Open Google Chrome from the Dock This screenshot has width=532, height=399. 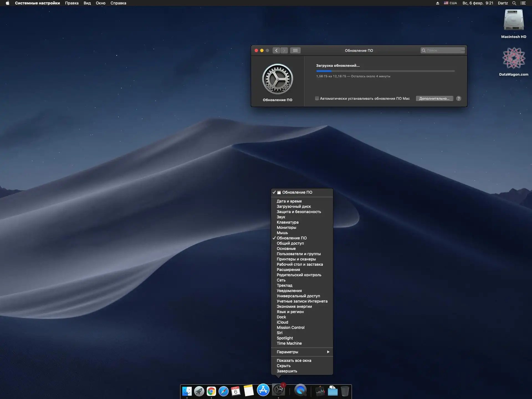[x=211, y=391]
